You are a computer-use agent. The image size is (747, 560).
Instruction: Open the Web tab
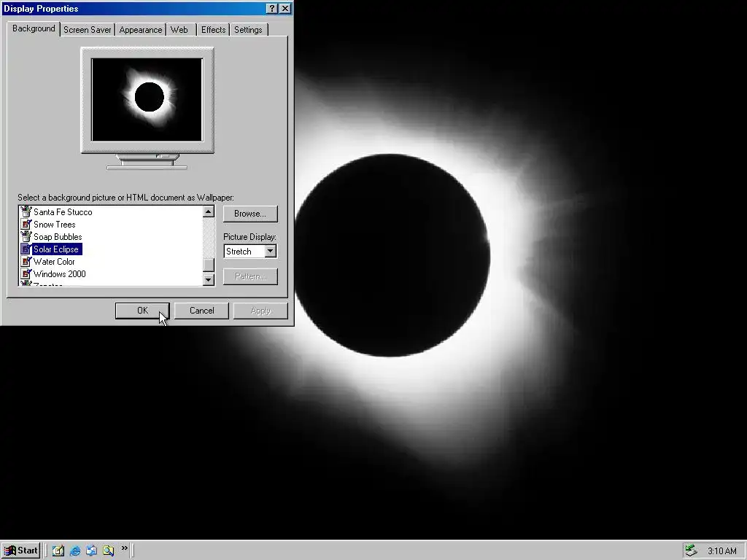[179, 29]
